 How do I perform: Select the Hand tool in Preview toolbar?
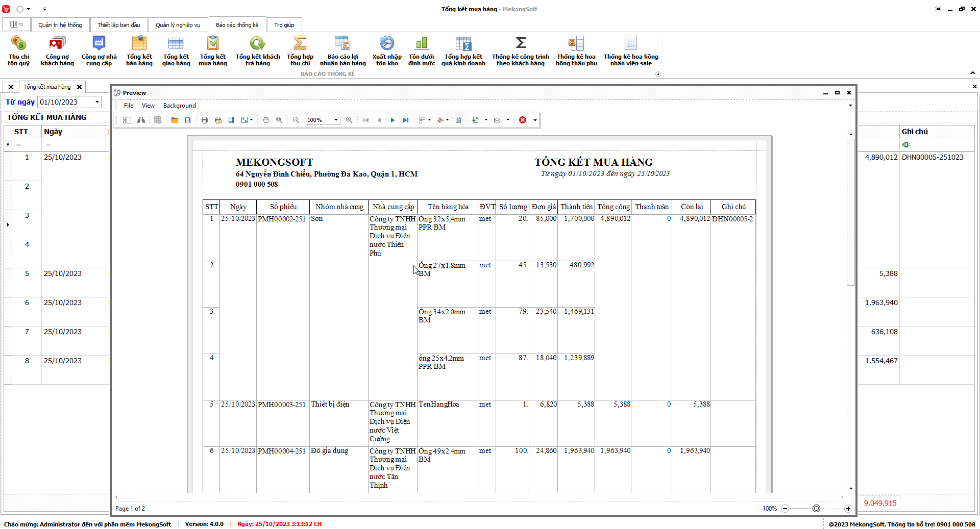pos(266,120)
